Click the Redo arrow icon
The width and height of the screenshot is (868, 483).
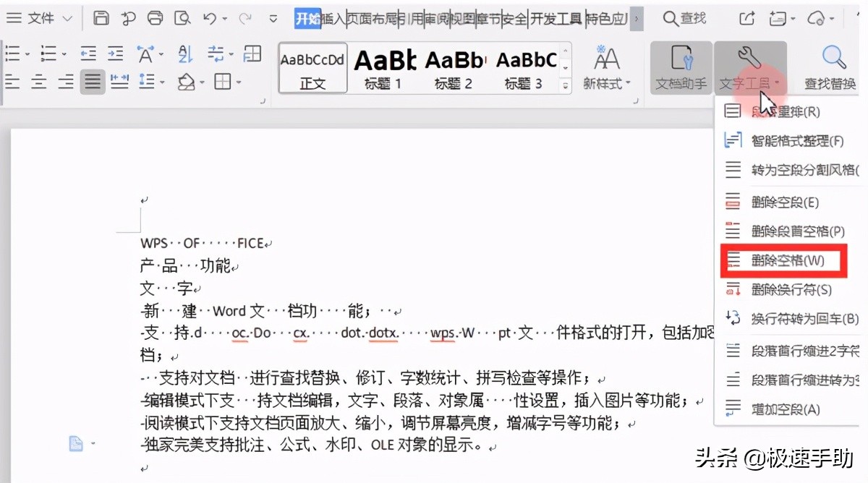(x=245, y=18)
